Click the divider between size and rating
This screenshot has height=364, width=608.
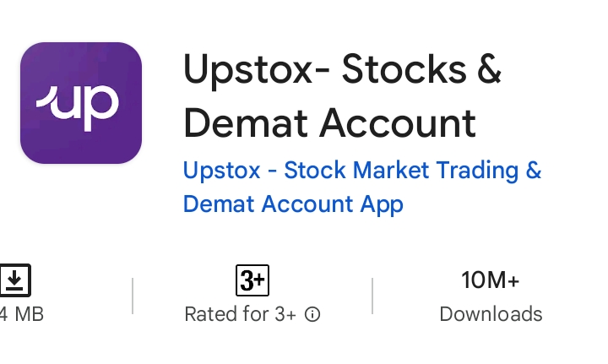point(133,296)
